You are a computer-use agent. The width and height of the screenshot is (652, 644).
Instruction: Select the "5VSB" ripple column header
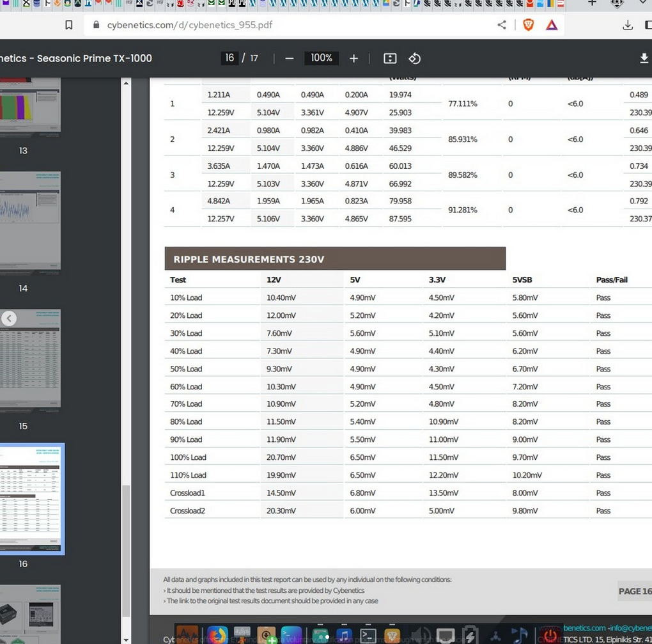click(x=522, y=280)
